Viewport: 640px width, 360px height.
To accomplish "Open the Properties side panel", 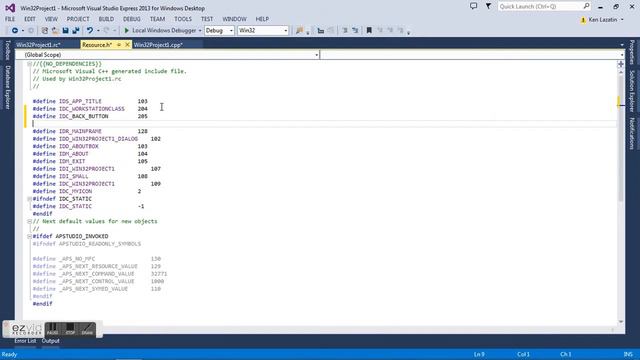I will tap(631, 52).
